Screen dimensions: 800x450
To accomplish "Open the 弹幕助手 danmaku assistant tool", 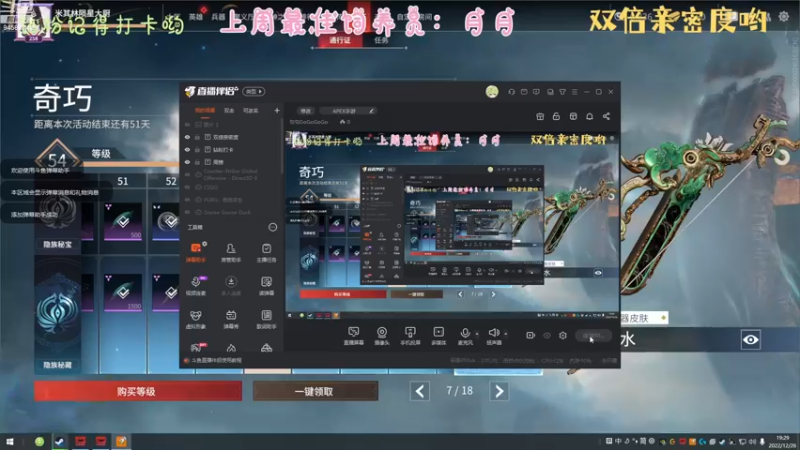I will (x=196, y=253).
